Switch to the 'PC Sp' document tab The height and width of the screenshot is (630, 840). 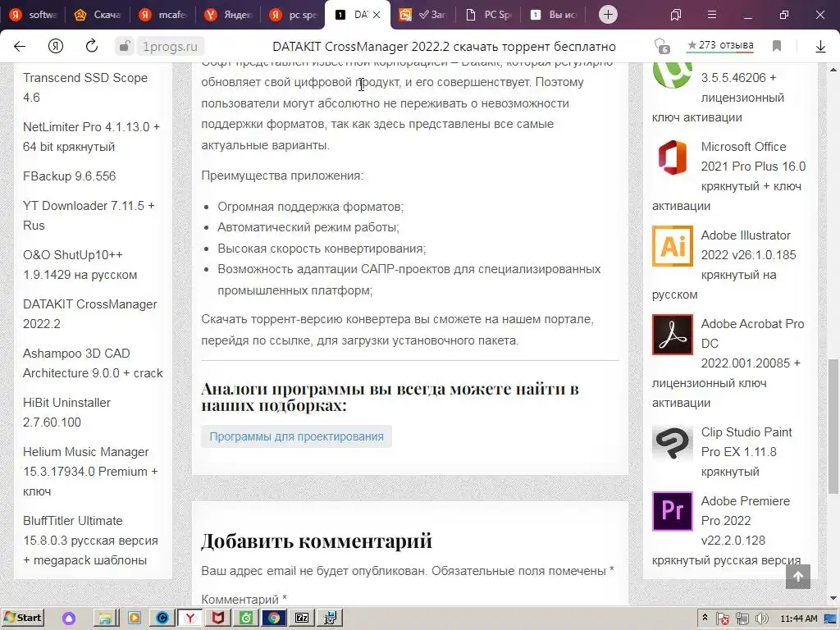pos(488,15)
